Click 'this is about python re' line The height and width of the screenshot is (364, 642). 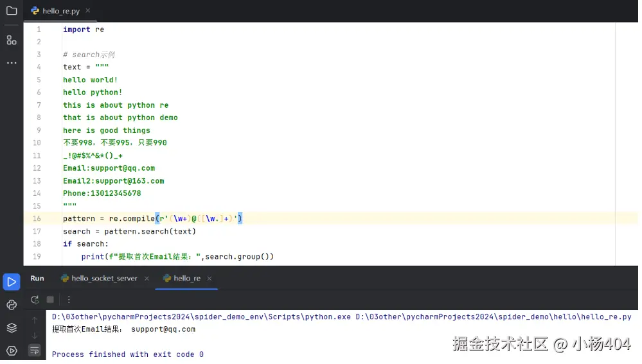click(x=116, y=105)
